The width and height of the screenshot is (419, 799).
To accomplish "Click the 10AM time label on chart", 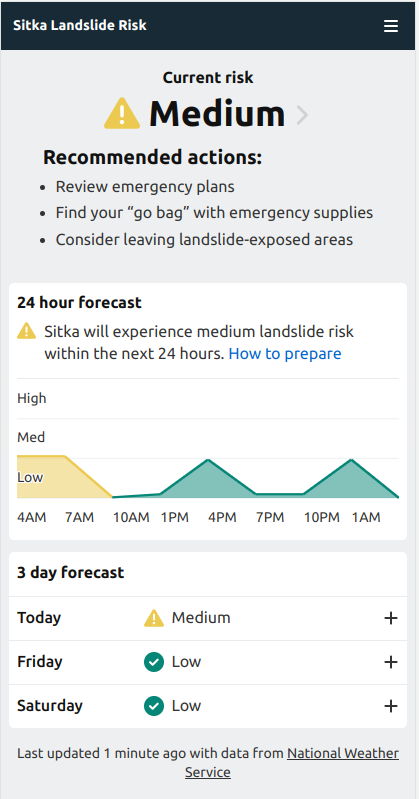I will (x=131, y=518).
